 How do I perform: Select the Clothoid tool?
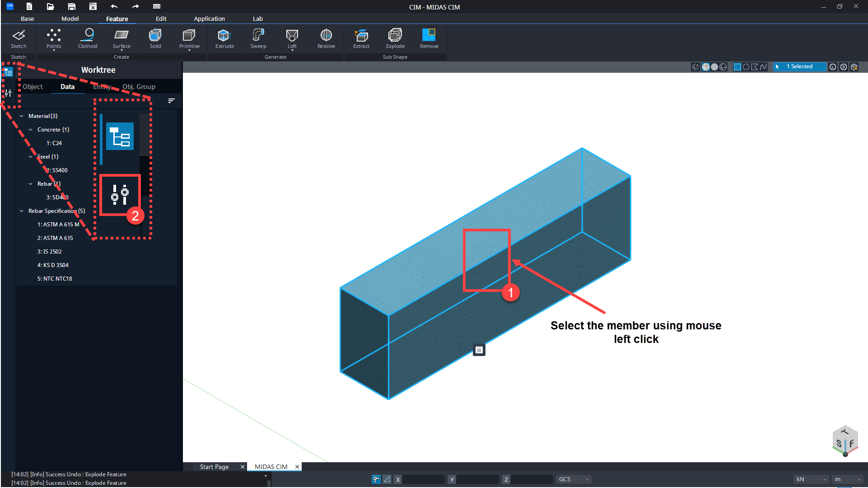point(87,38)
